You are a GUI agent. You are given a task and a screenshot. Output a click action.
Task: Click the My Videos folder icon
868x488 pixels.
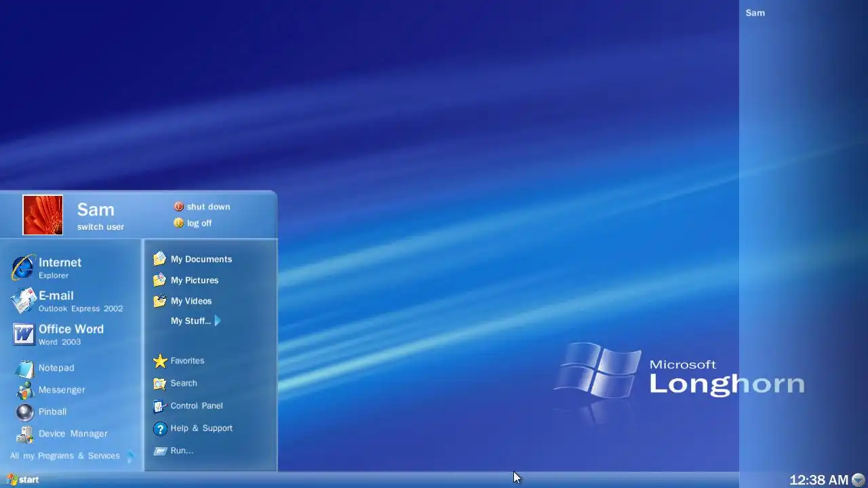(x=159, y=301)
